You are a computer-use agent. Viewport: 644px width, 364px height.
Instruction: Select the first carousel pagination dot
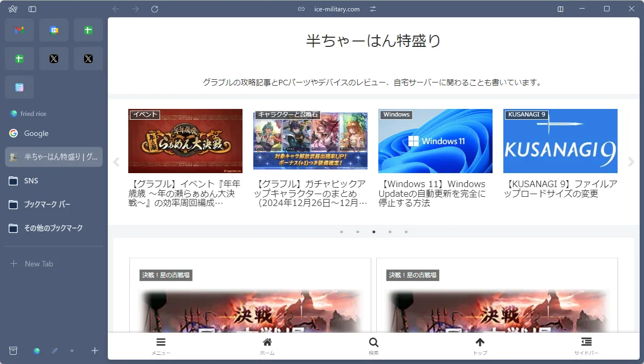pyautogui.click(x=341, y=232)
